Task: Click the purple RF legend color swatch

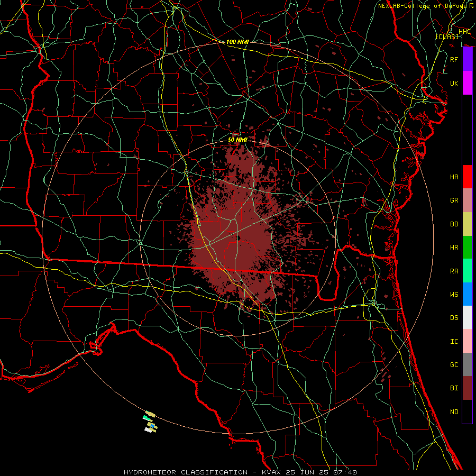Action: [x=467, y=59]
